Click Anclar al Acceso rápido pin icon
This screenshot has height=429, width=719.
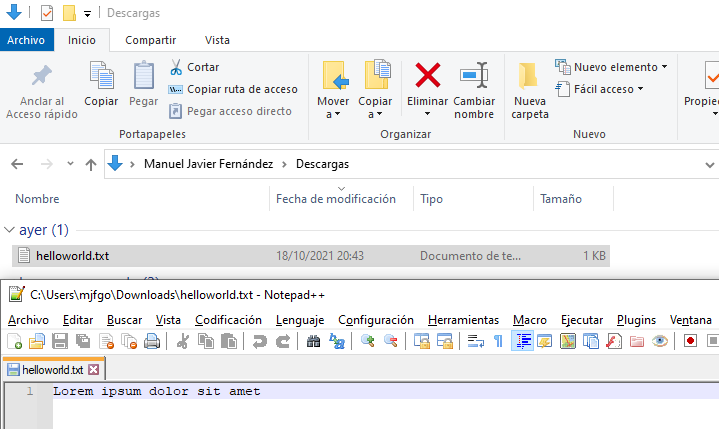[x=42, y=75]
